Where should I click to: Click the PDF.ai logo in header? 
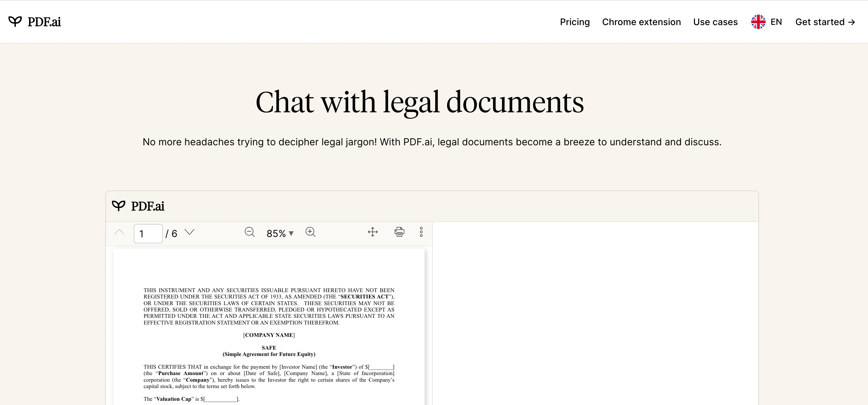coord(35,22)
